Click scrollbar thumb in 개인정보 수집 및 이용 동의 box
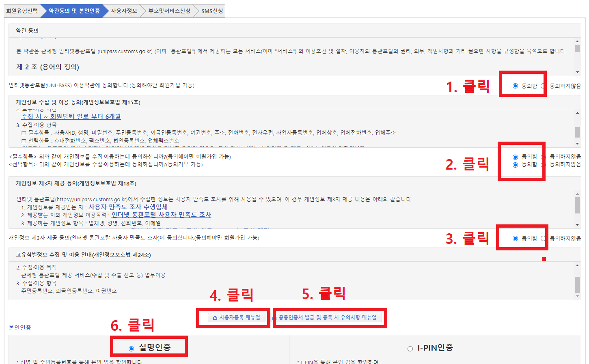The image size is (589, 364). pyautogui.click(x=577, y=132)
